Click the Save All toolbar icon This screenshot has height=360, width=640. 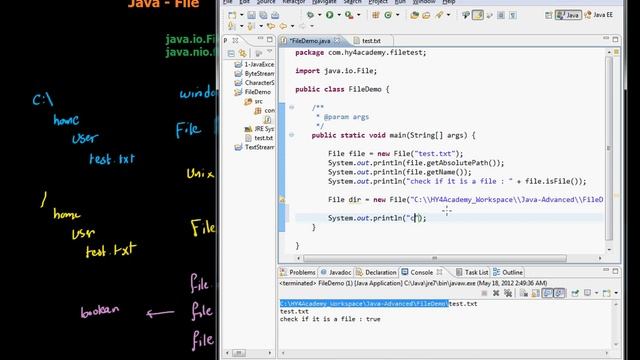tap(263, 15)
